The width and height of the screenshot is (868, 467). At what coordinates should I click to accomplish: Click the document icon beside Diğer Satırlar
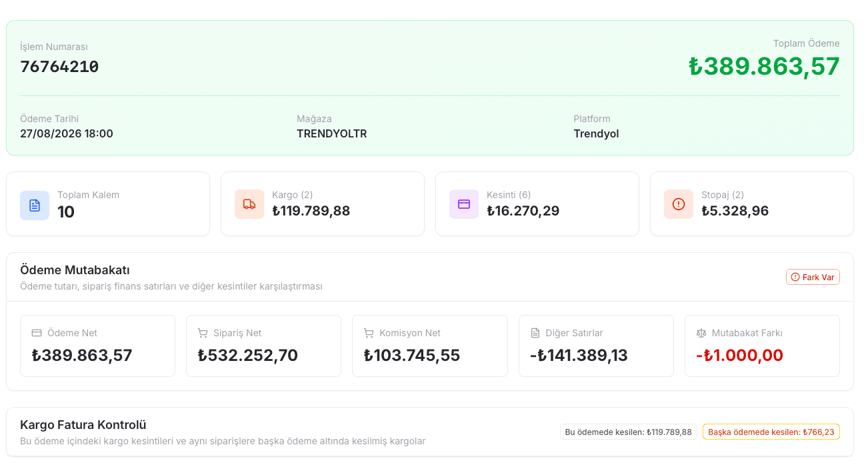pyautogui.click(x=535, y=333)
